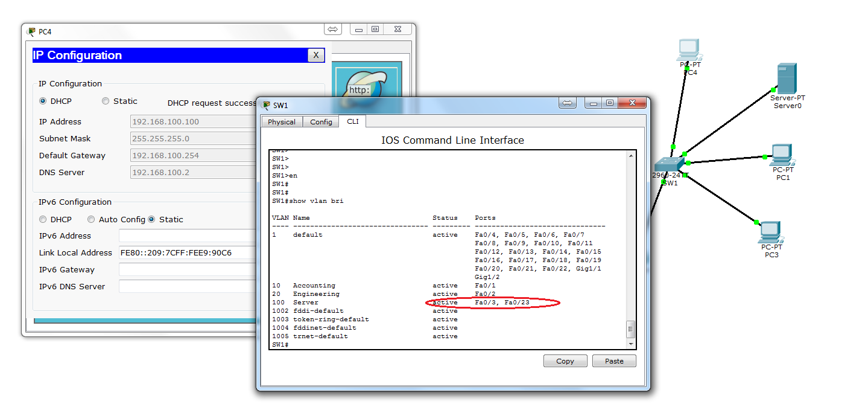Select the SW1 switch icon in topology
868x404 pixels.
(x=668, y=164)
